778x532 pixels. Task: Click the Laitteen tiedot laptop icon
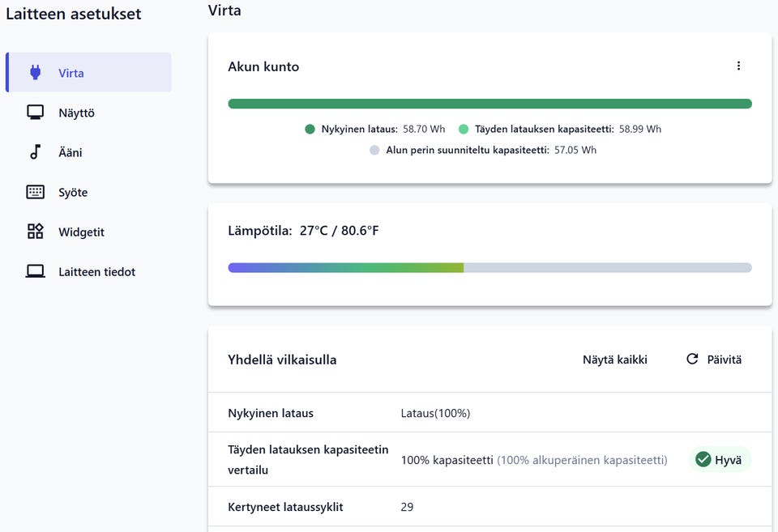pos(35,272)
